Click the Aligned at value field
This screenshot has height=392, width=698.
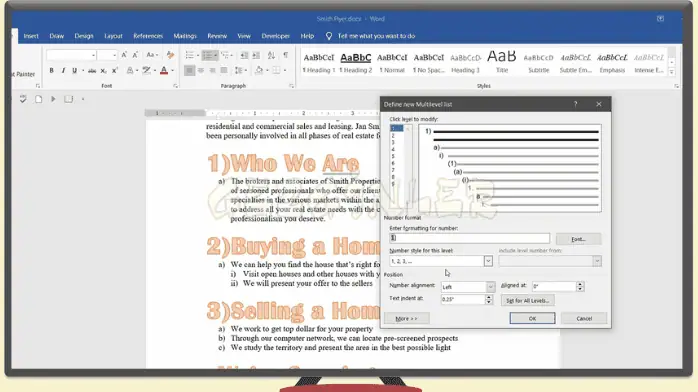click(554, 287)
